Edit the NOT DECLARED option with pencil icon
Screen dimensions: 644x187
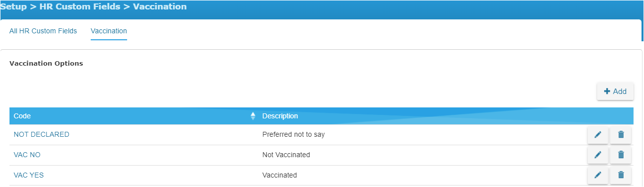[598, 135]
